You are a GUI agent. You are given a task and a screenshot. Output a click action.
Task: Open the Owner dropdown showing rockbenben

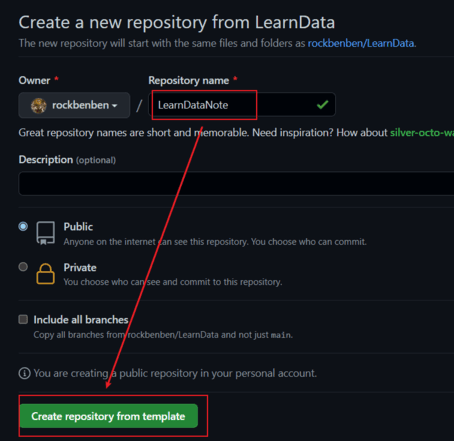coord(74,105)
